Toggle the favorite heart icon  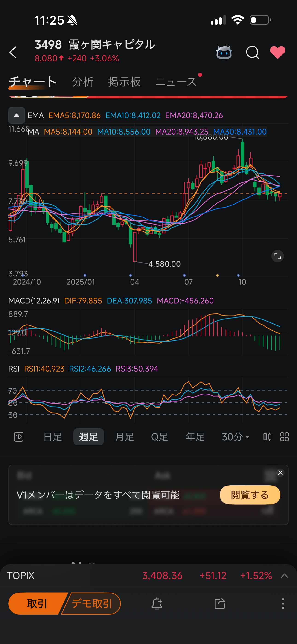click(277, 52)
